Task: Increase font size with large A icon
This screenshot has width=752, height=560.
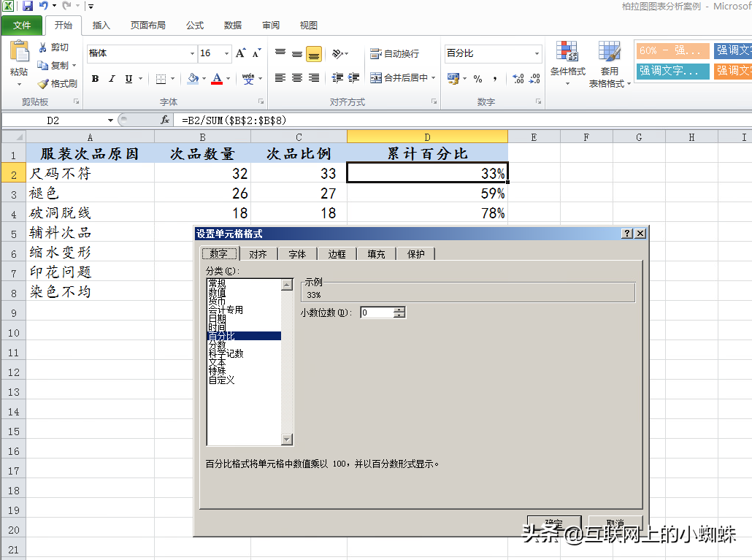Action: pos(241,53)
